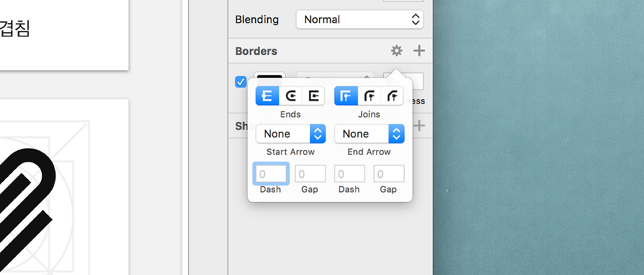Click the Borders section header
This screenshot has height=275, width=644.
pyautogui.click(x=256, y=51)
